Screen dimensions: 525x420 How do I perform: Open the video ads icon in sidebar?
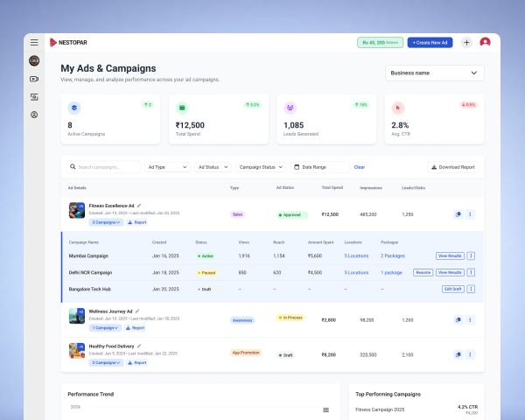[x=34, y=79]
